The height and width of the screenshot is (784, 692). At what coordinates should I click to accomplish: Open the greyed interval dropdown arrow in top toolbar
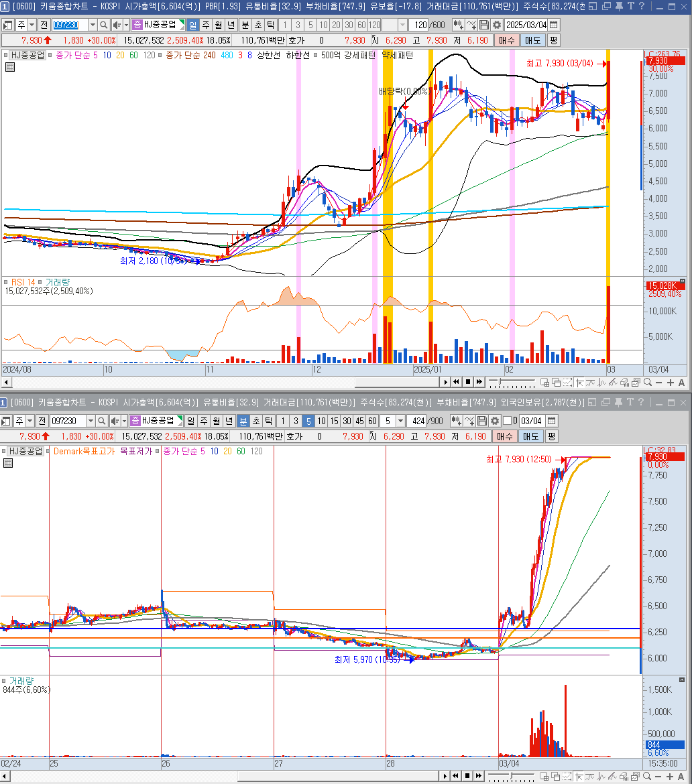pyautogui.click(x=402, y=25)
